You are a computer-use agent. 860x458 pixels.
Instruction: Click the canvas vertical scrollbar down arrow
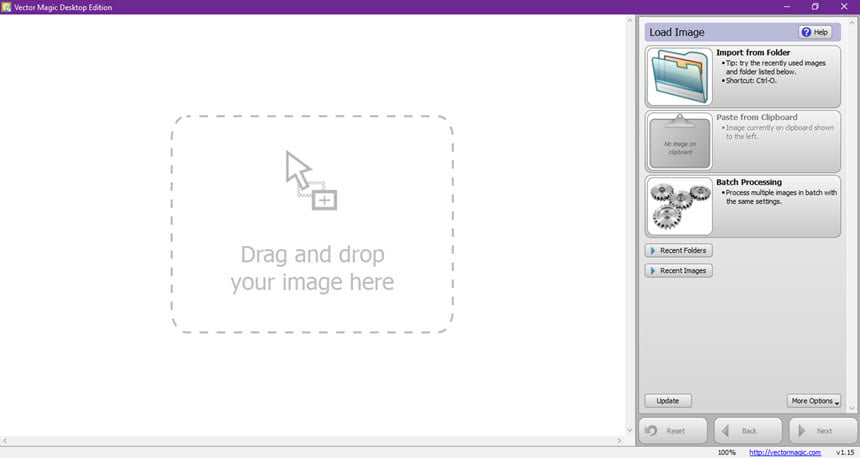pos(630,431)
